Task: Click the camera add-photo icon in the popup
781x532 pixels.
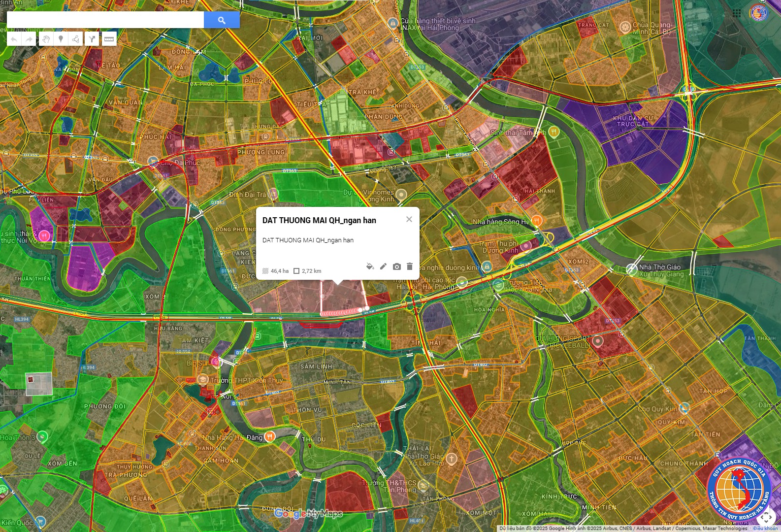Action: (396, 266)
